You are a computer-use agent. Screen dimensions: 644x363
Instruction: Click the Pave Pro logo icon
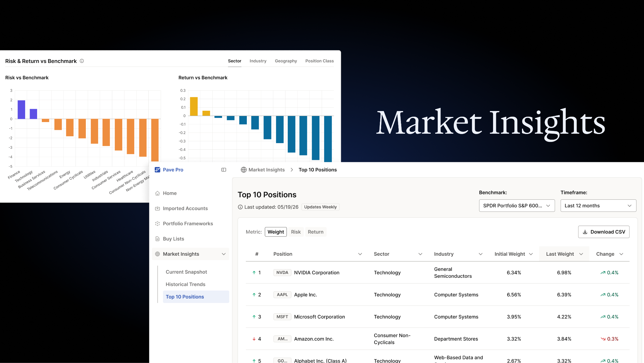tap(158, 170)
